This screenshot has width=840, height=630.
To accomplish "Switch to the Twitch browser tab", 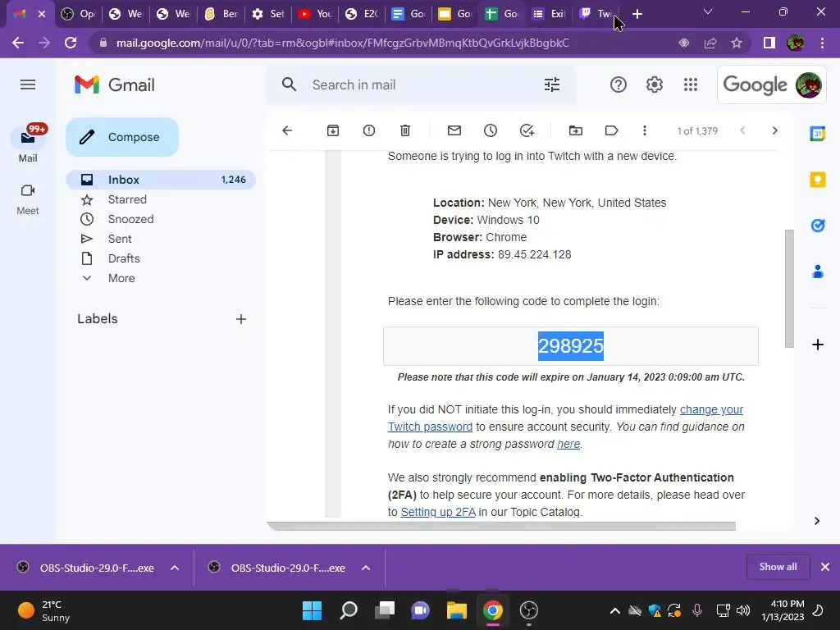I will [596, 14].
